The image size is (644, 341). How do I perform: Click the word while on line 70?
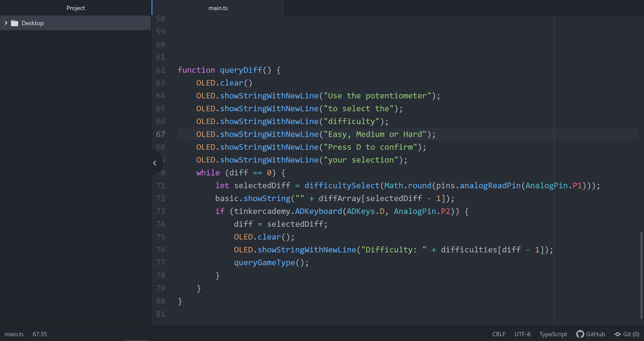(208, 173)
